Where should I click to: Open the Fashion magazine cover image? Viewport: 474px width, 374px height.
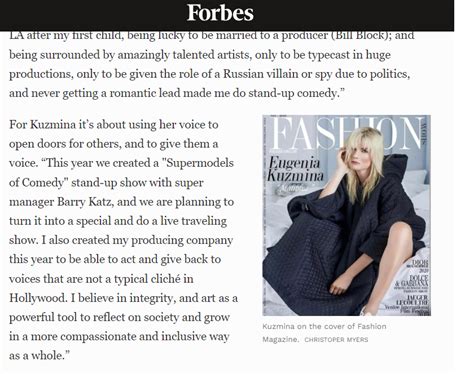point(346,215)
